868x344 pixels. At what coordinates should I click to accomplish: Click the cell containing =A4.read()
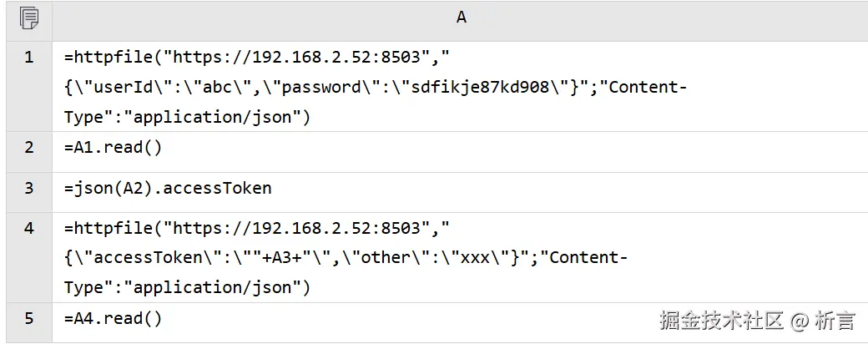click(113, 318)
